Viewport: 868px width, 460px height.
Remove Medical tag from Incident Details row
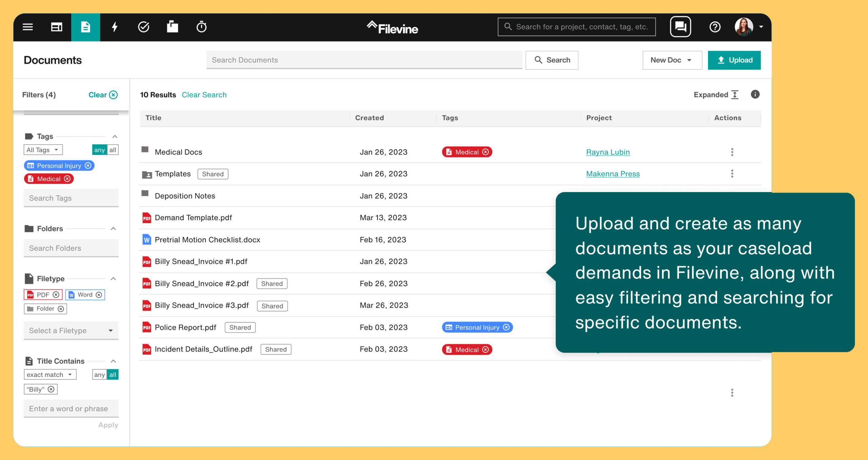point(486,349)
